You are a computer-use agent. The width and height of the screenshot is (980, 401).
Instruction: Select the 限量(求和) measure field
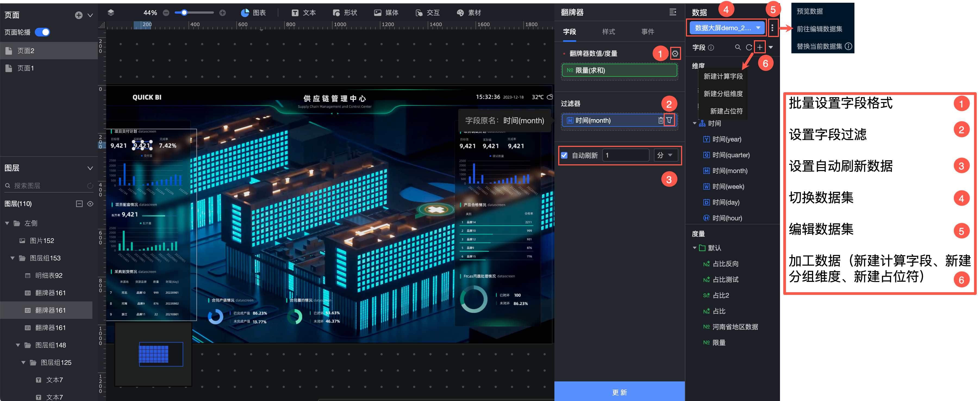click(619, 70)
